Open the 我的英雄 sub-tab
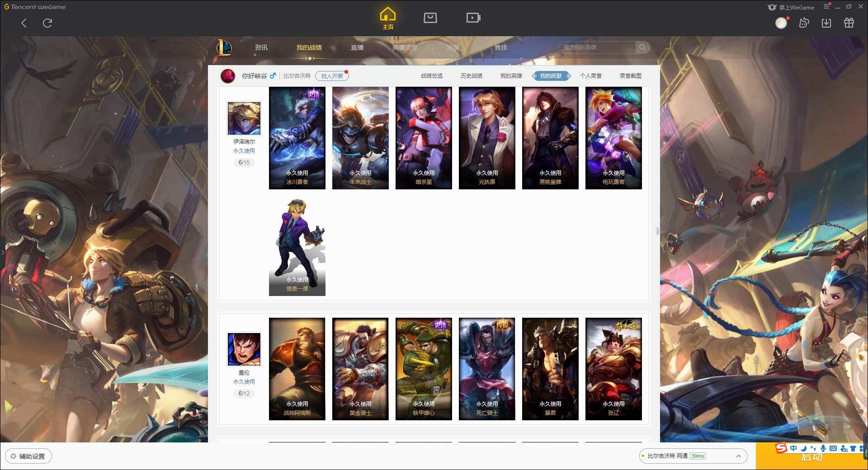868x470 pixels. 511,76
